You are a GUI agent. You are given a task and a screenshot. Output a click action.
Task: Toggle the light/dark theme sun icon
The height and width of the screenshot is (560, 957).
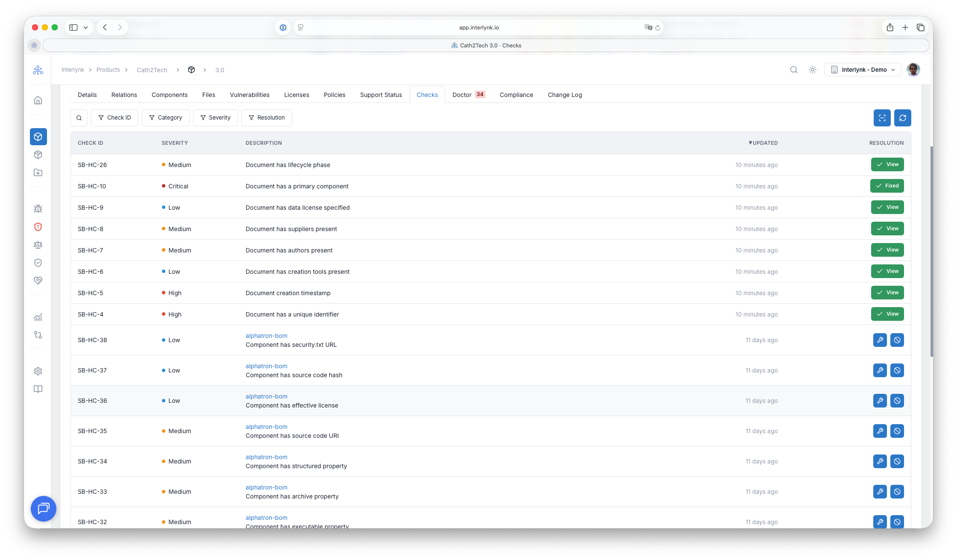pos(813,70)
